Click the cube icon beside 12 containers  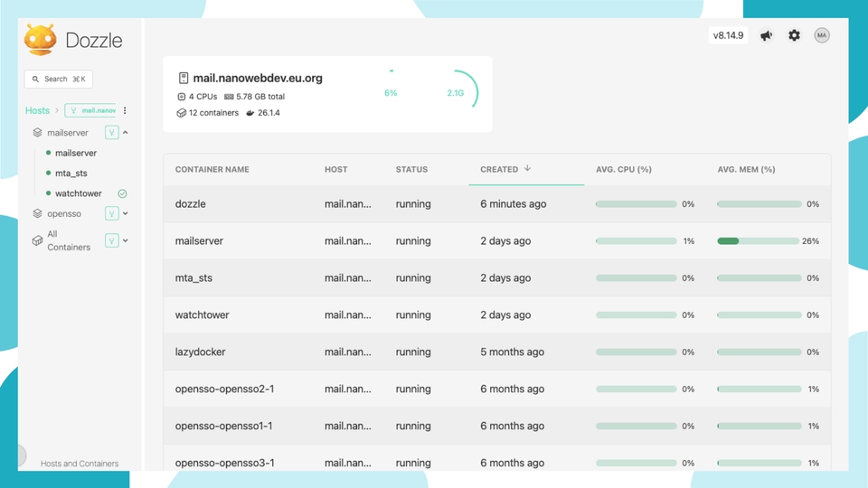pyautogui.click(x=181, y=113)
